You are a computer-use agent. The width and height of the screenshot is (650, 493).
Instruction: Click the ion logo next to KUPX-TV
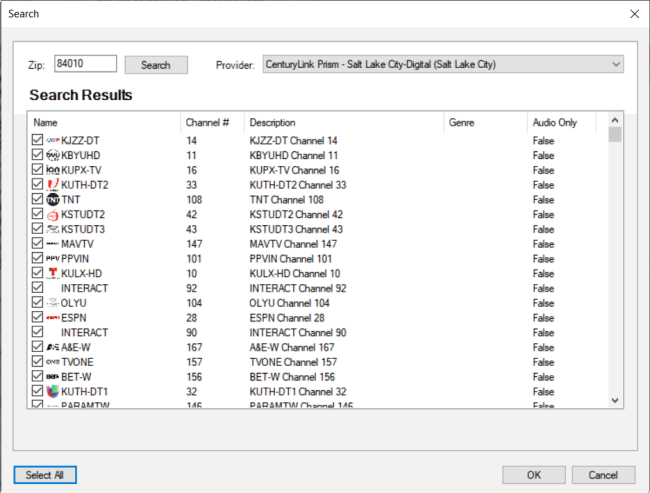pyautogui.click(x=53, y=170)
